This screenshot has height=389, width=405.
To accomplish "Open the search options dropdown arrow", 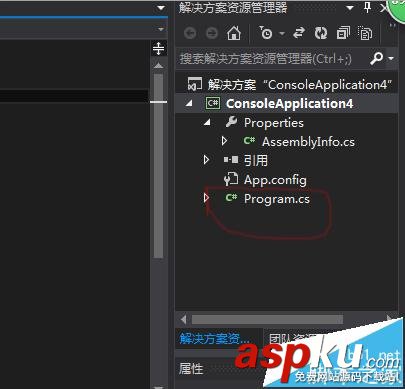I will pos(391,58).
